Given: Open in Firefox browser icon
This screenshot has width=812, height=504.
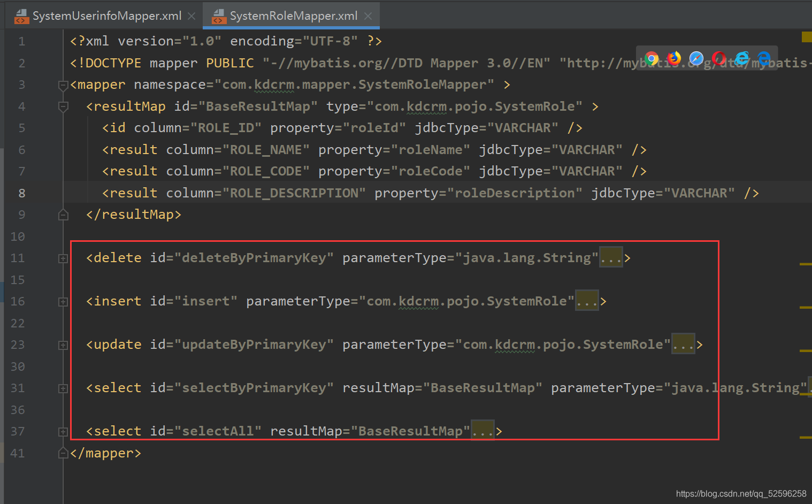Looking at the screenshot, I should [674, 58].
